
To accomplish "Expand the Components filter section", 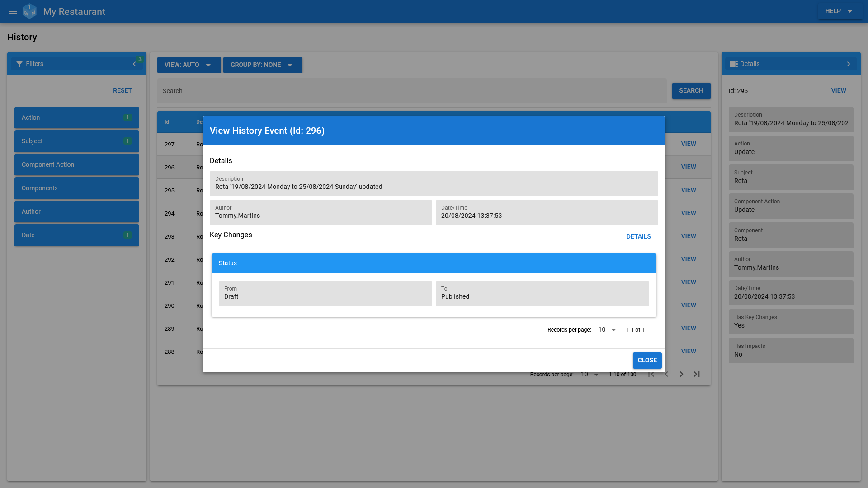I will (76, 188).
